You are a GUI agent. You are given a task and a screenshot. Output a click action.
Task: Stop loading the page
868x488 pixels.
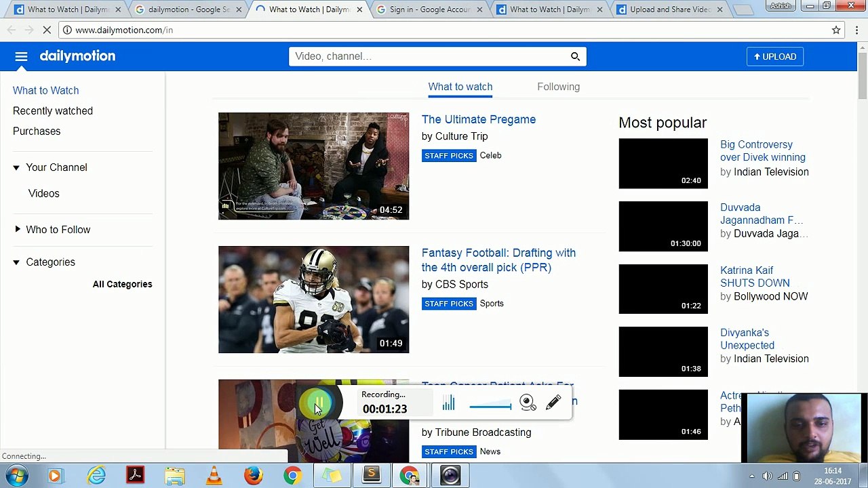(46, 30)
